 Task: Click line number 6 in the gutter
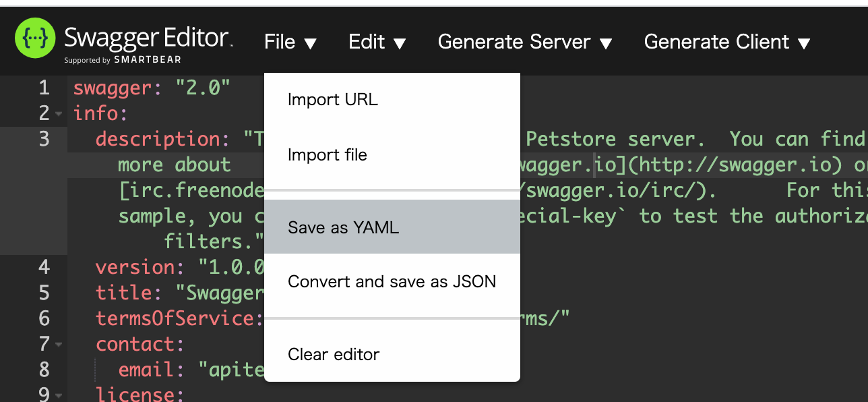(x=44, y=318)
